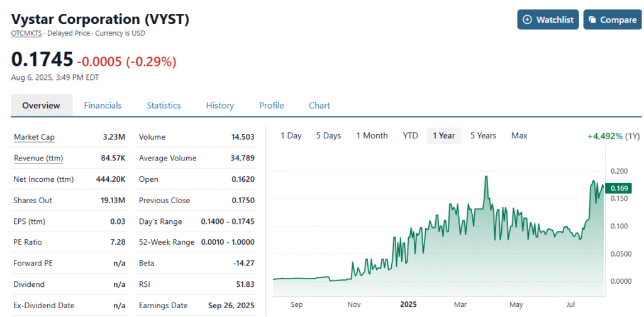Click the 1 Year range button
The height and width of the screenshot is (317, 644).
[x=444, y=135]
